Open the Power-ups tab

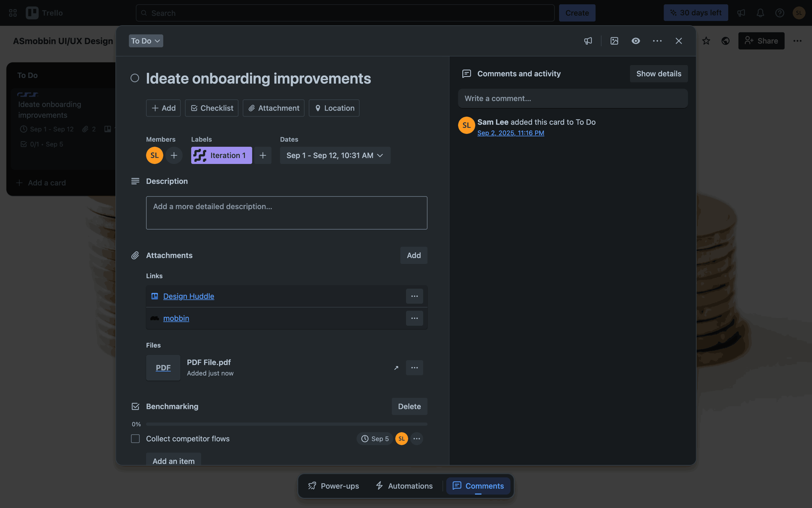334,486
